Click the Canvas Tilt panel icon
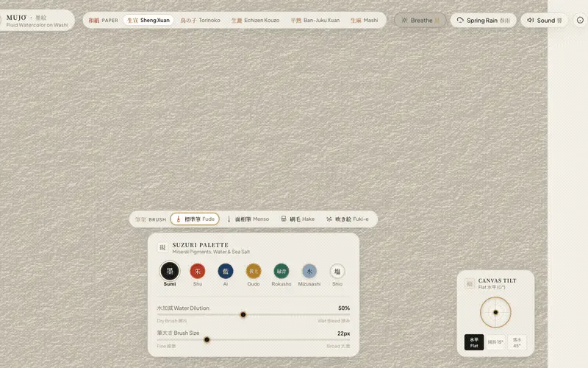 [x=470, y=283]
